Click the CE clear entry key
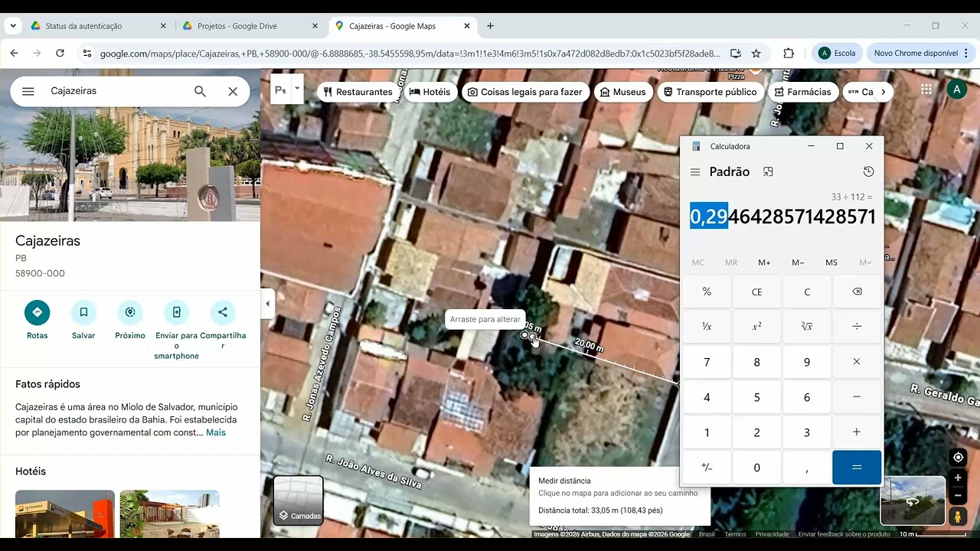The image size is (980, 551). point(756,292)
